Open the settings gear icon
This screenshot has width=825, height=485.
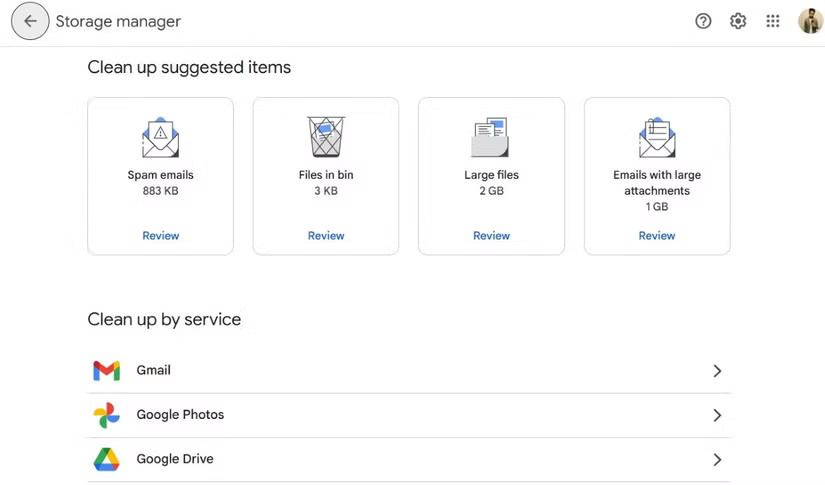[x=738, y=21]
